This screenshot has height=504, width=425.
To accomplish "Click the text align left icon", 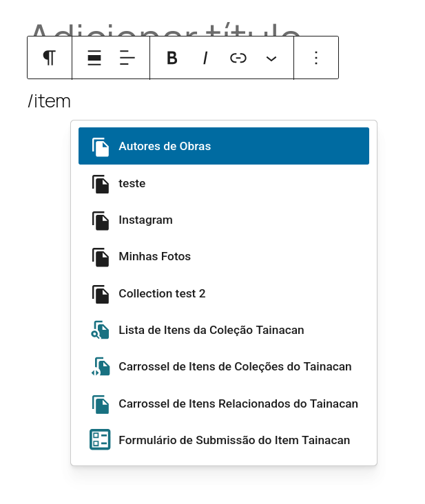I will point(127,58).
